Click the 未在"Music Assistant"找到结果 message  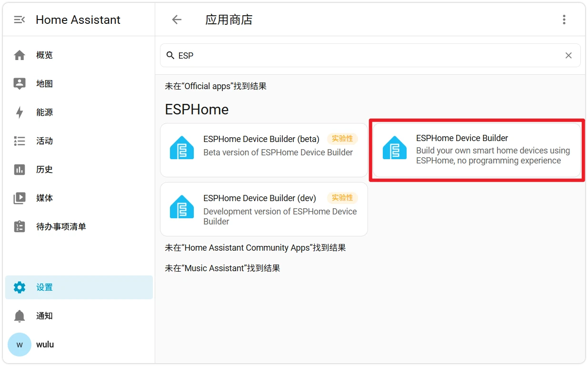coord(222,268)
